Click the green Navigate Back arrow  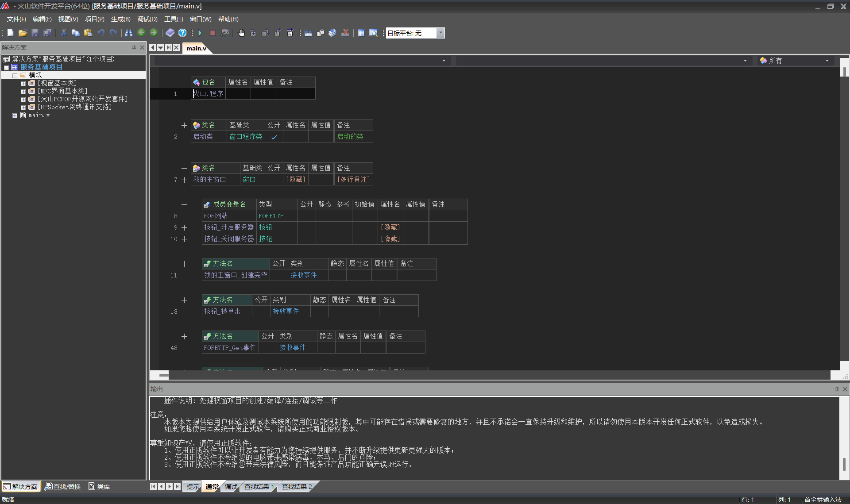(141, 32)
